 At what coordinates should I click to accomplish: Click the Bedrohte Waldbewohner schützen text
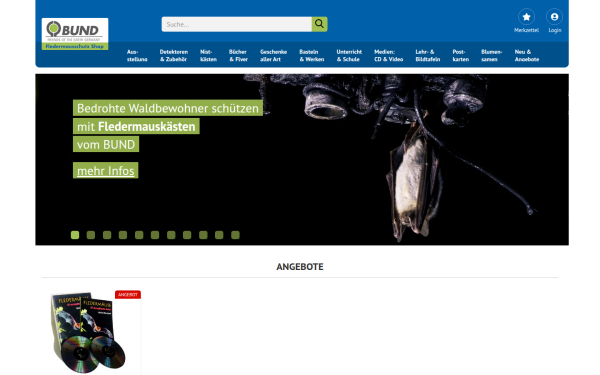click(x=168, y=108)
